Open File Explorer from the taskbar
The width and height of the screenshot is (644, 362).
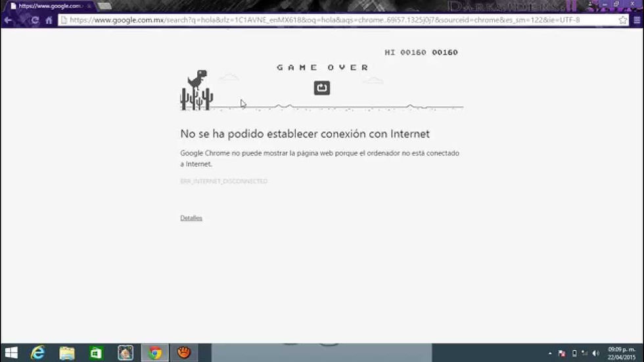point(67,353)
